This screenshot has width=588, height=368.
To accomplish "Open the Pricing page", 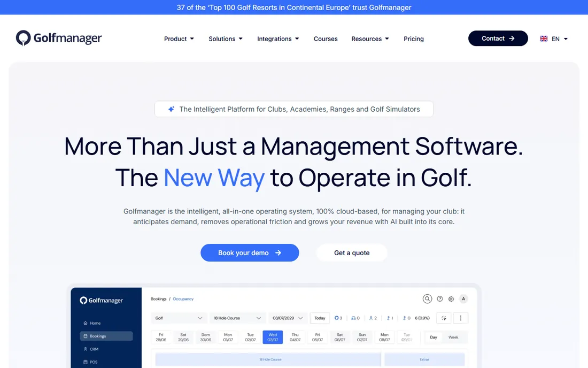I will coord(414,39).
